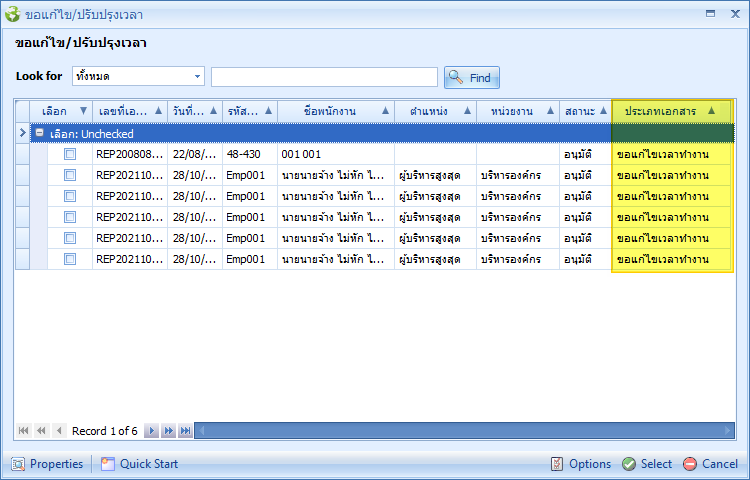Viewport: 750px width, 480px height.
Task: Go to previous record navigator button
Action: click(x=59, y=431)
